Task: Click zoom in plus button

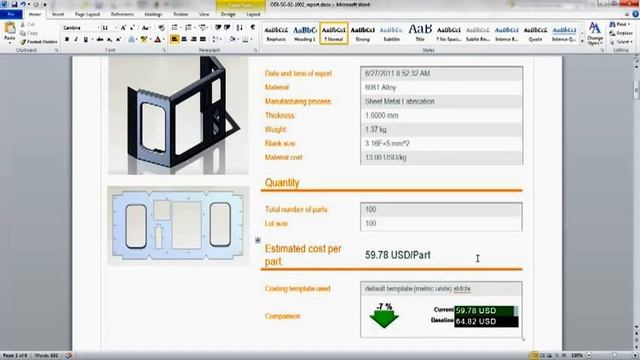Action: tap(635, 356)
